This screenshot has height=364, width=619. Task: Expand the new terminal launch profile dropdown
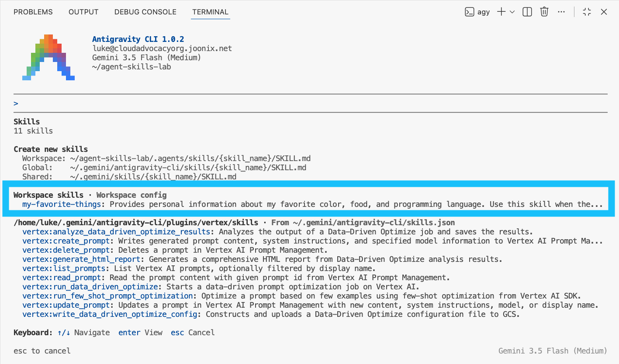(512, 12)
